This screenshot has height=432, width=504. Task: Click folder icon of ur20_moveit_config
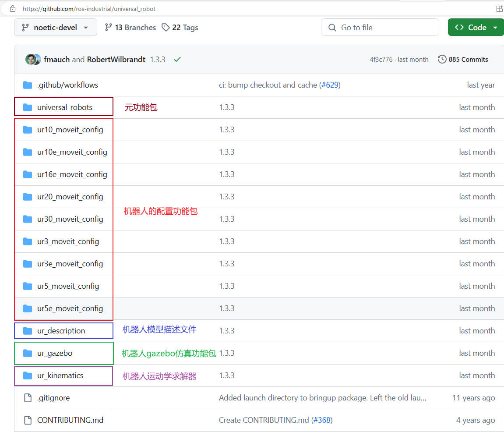[x=28, y=197]
